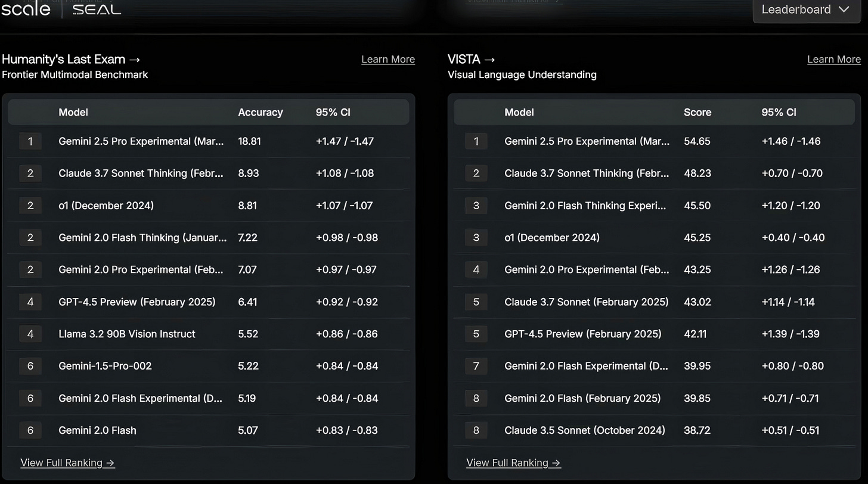Click Score column header in VISTA table
The width and height of the screenshot is (868, 484).
tap(697, 112)
